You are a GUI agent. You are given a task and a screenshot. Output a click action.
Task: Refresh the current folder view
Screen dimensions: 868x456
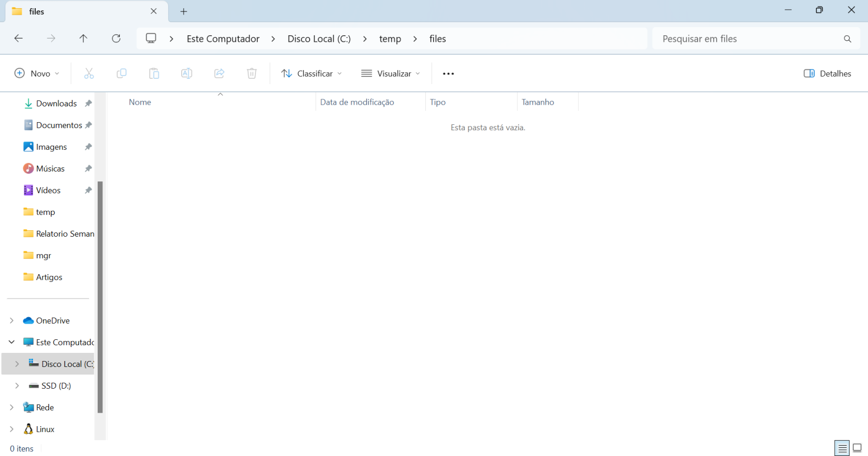click(116, 39)
